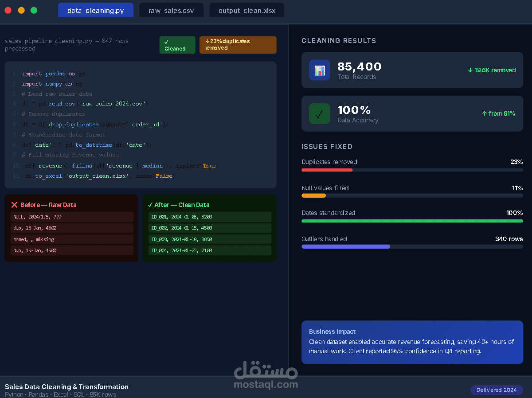Screen dimensions: 532x398
Task: Click the 'NULL, 2024/1/5, ???' raw row
Action: click(x=72, y=217)
